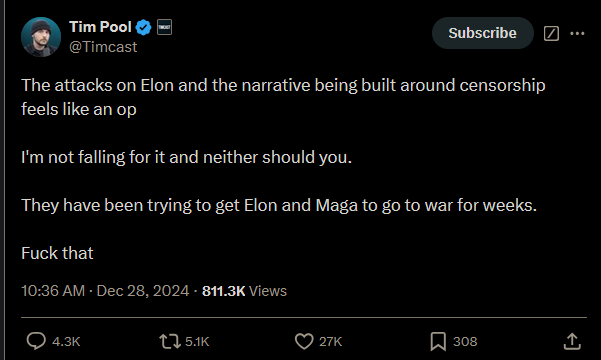The width and height of the screenshot is (601, 360).
Task: Like the post with heart icon
Action: [x=304, y=341]
